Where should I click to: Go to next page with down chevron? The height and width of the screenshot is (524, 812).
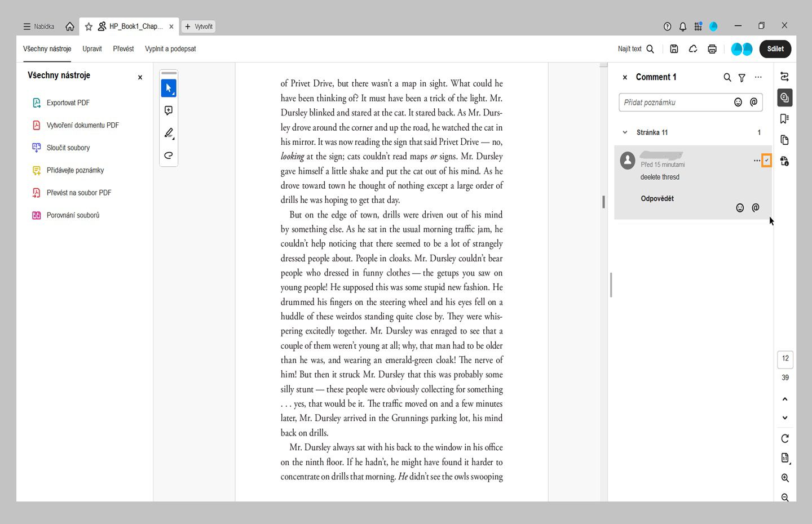point(785,418)
